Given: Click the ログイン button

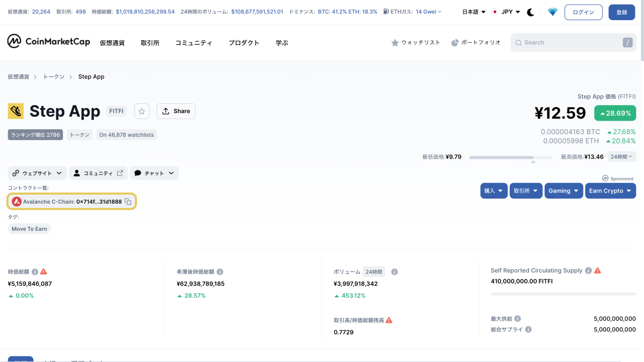Looking at the screenshot, I should 584,12.
